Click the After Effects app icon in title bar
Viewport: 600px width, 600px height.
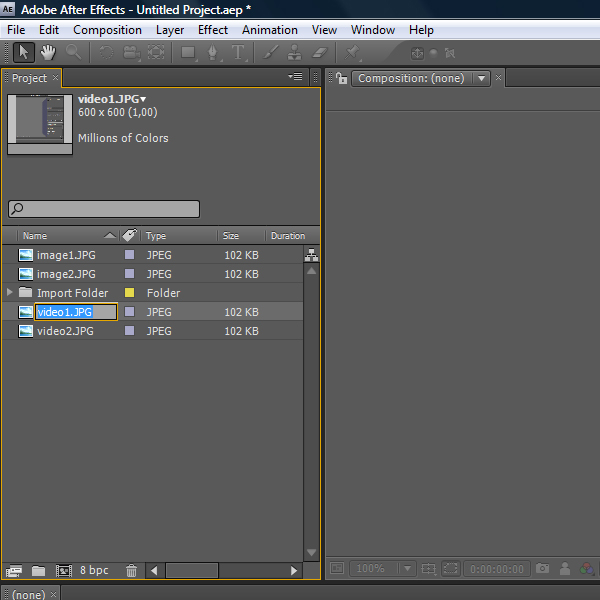coord(8,9)
